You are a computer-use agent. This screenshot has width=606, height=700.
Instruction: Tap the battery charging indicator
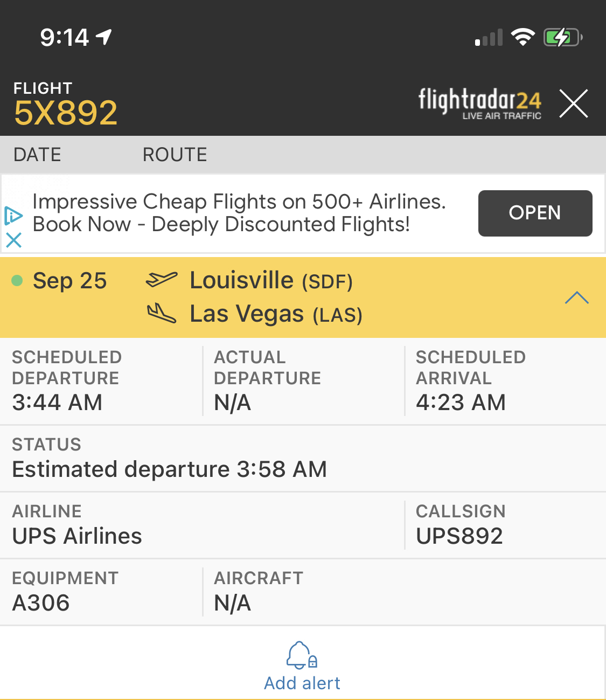coord(562,38)
